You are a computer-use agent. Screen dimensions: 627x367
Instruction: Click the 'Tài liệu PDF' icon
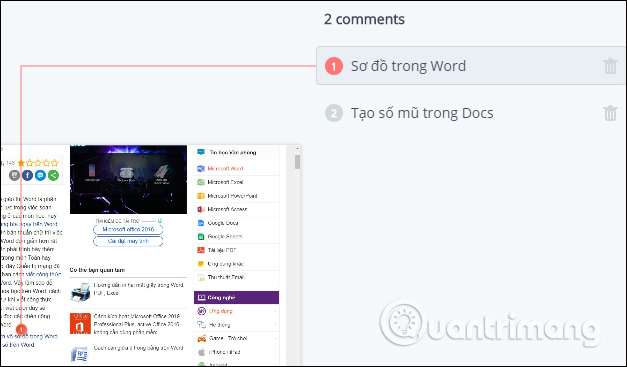[201, 250]
